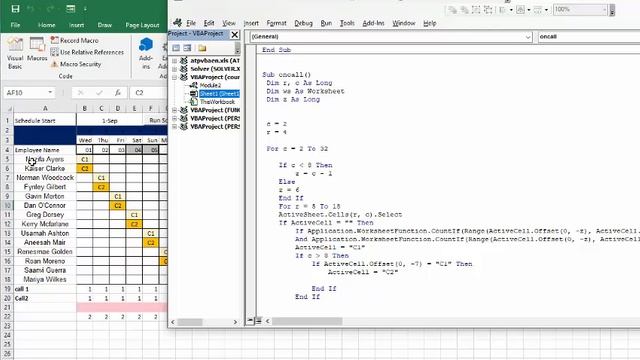640x360 pixels.
Task: Open the oncall procedure dropdown
Action: 588,37
